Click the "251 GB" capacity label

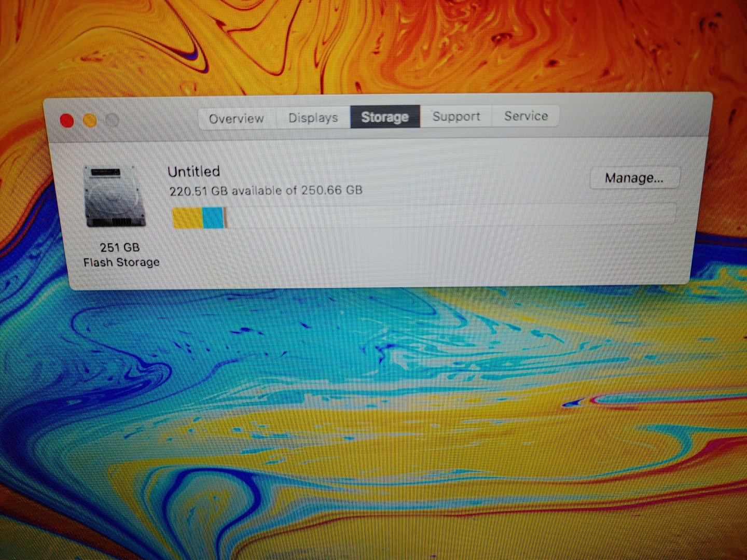click(120, 247)
